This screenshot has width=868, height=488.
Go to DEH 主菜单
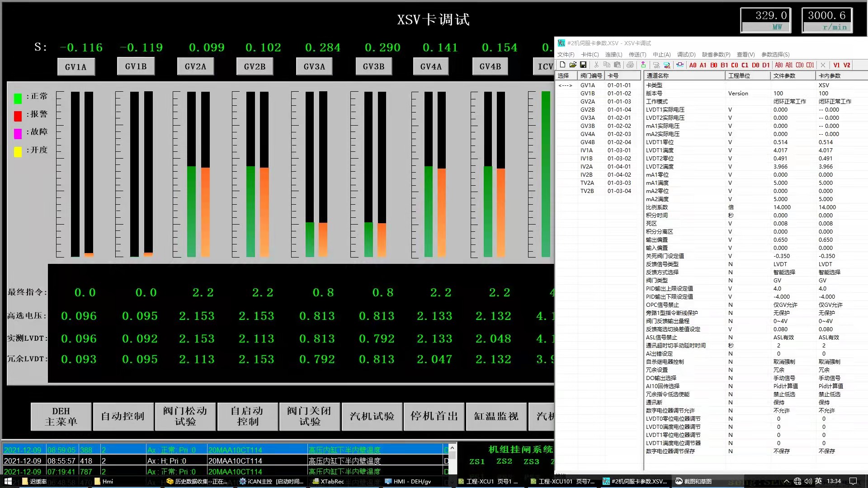61,416
